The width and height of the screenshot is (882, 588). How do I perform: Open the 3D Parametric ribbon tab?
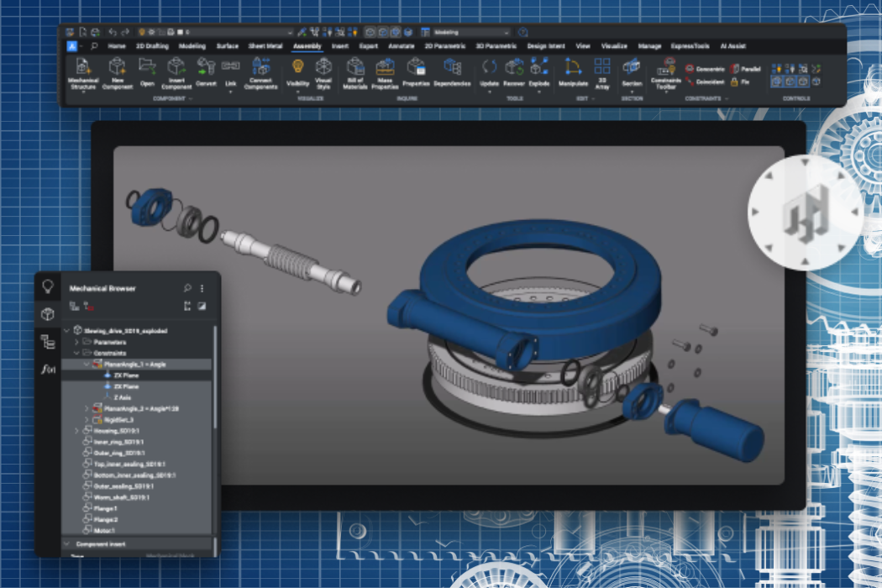(496, 46)
